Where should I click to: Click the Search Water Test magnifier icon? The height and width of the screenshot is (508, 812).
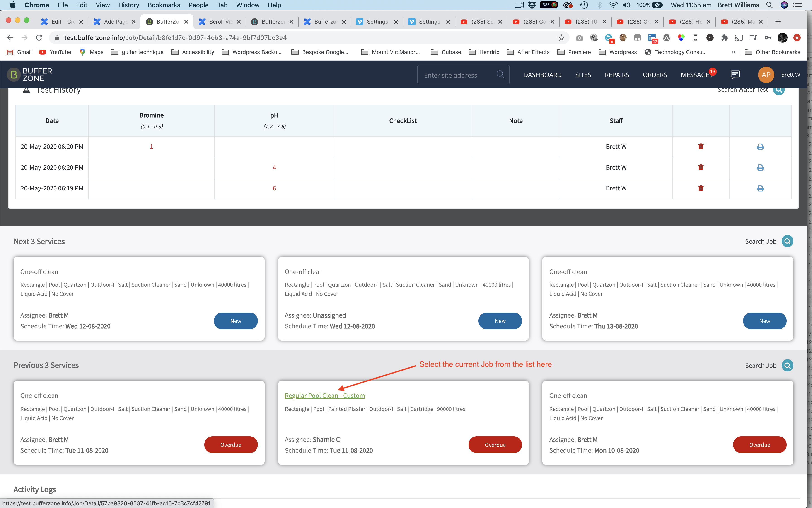779,90
